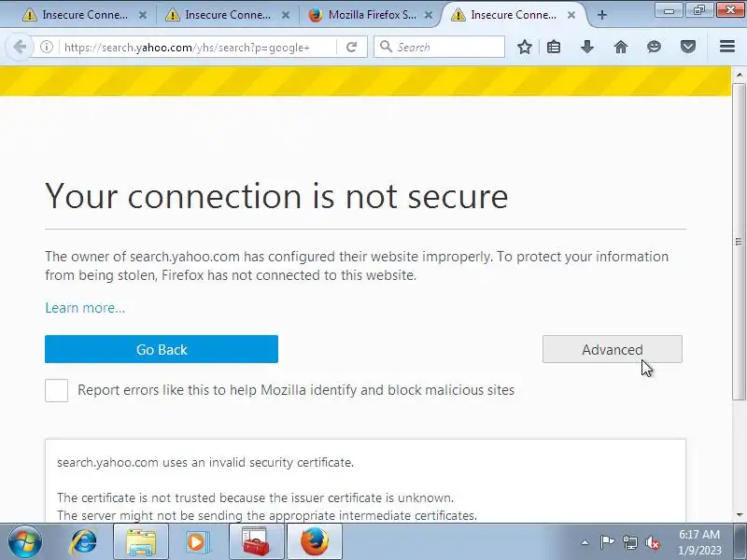Click 'Your connection is not secure' heading

point(276,196)
